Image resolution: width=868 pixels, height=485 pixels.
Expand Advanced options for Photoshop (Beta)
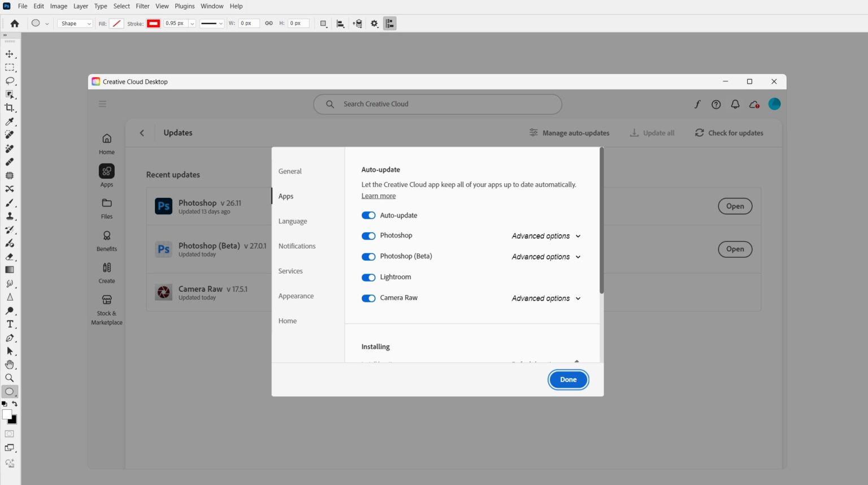pyautogui.click(x=546, y=257)
